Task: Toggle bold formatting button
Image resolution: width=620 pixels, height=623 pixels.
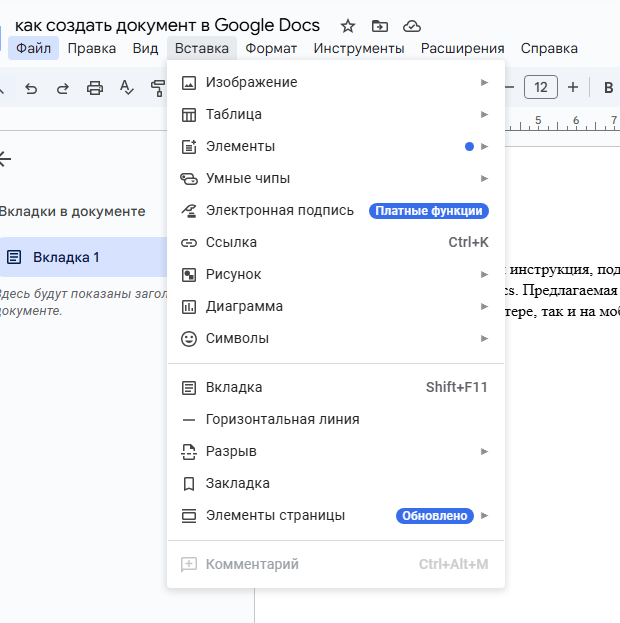Action: (x=608, y=87)
